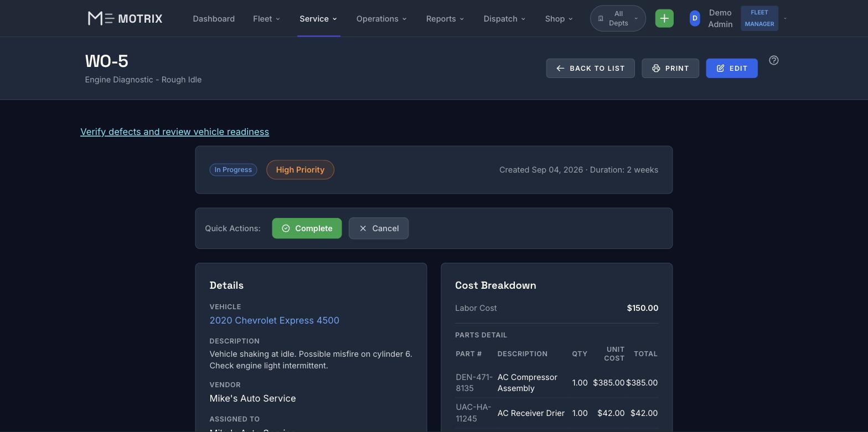Open the Service menu

[x=318, y=18]
